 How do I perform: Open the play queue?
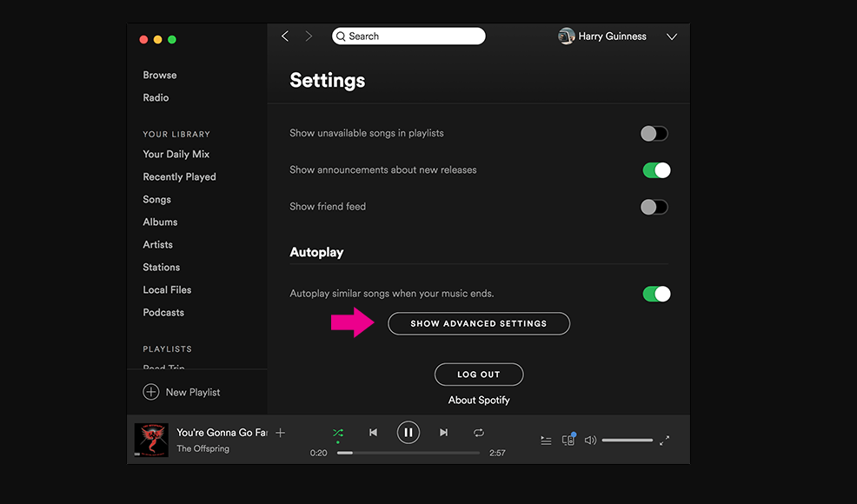click(x=546, y=440)
